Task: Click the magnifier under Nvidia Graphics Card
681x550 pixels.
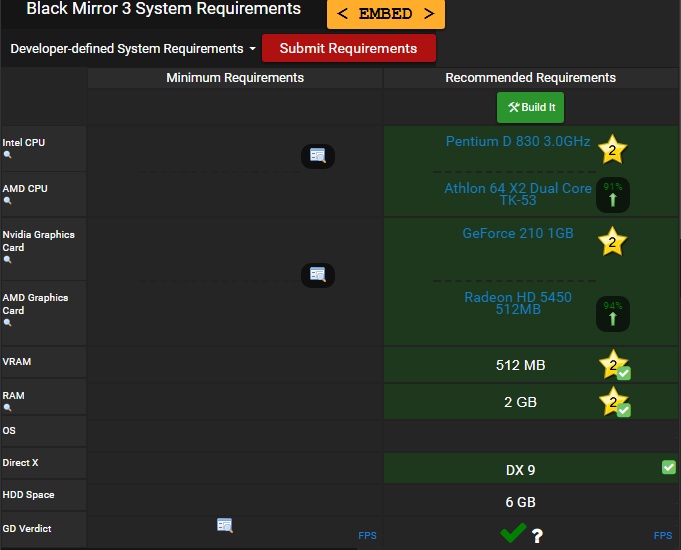Action: [x=7, y=260]
